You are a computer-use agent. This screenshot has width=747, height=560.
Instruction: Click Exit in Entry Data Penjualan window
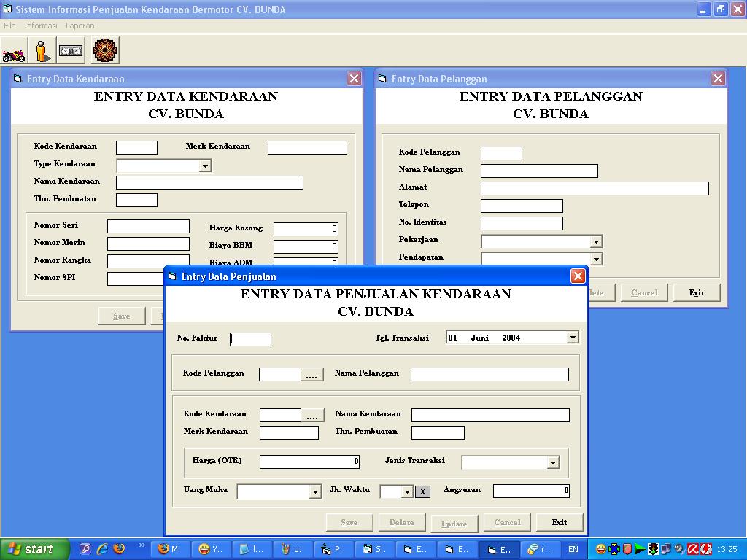(x=560, y=522)
